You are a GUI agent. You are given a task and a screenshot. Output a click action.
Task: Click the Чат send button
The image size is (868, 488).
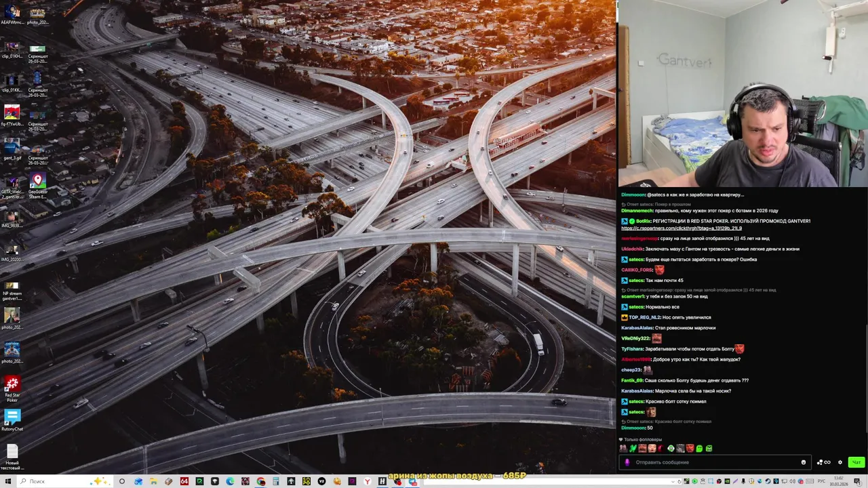point(856,462)
